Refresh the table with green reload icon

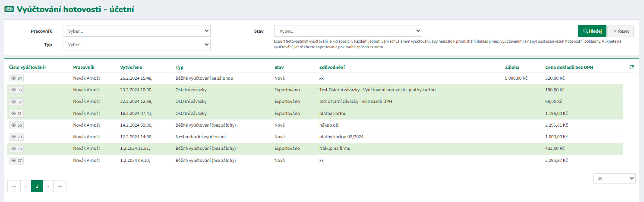pos(631,67)
